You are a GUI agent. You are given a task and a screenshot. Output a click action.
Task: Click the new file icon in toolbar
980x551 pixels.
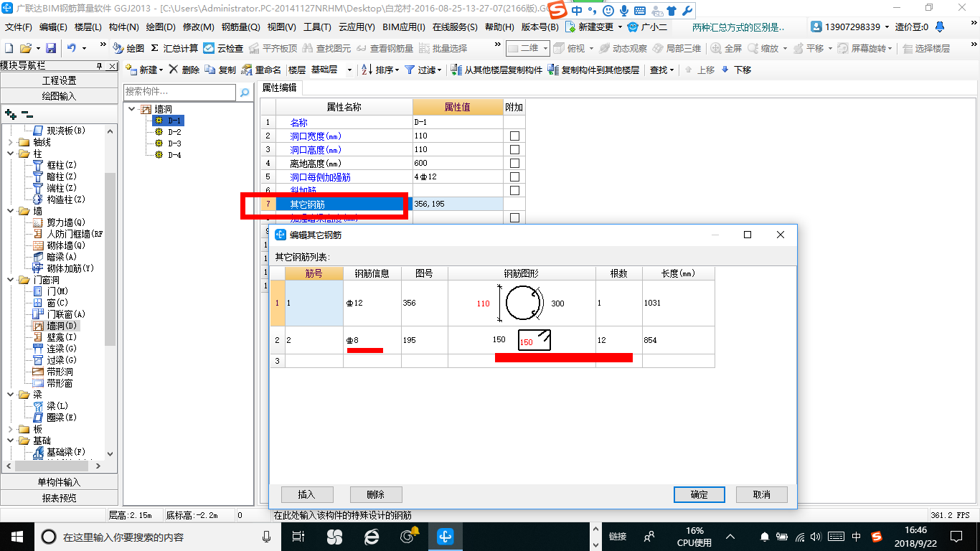pos(9,48)
